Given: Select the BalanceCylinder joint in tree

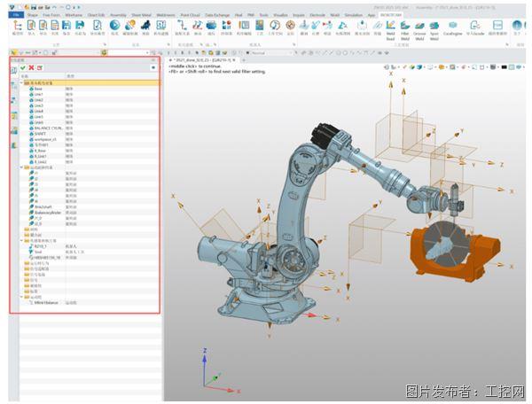Looking at the screenshot, I should point(48,213).
